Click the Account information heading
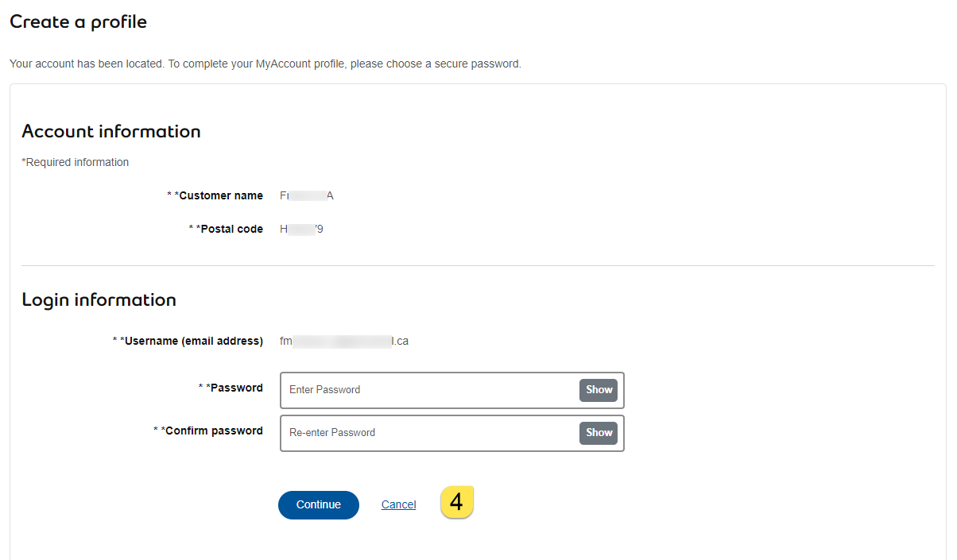Image resolution: width=957 pixels, height=560 pixels. coord(111,132)
